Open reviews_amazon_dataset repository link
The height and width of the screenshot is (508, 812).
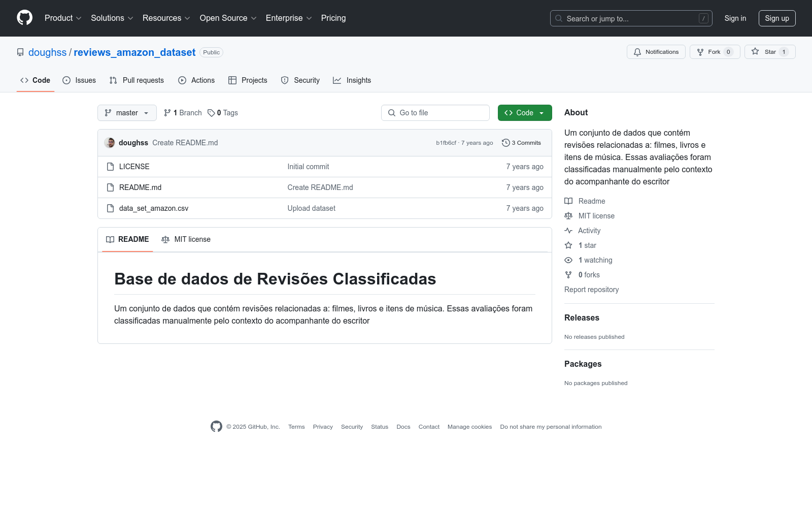134,52
